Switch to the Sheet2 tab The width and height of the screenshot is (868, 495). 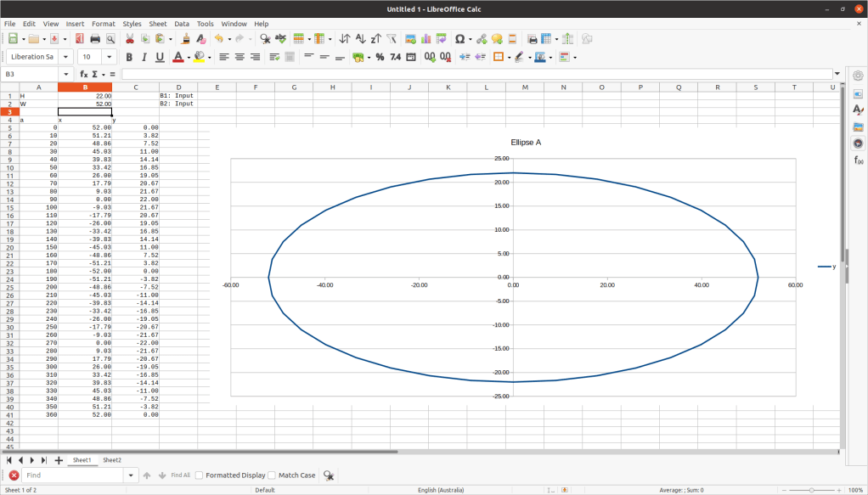pyautogui.click(x=112, y=460)
